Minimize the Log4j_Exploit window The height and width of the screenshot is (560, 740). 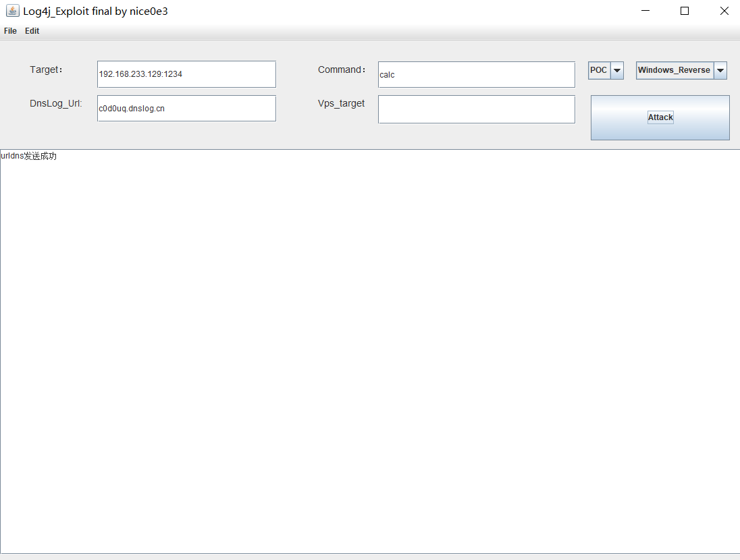click(645, 11)
